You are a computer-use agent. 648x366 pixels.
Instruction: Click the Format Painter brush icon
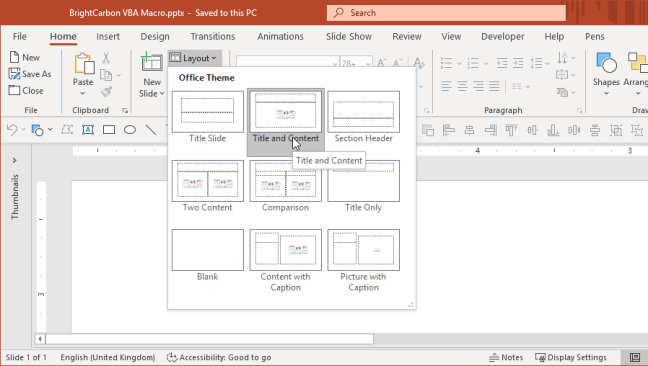(x=107, y=91)
